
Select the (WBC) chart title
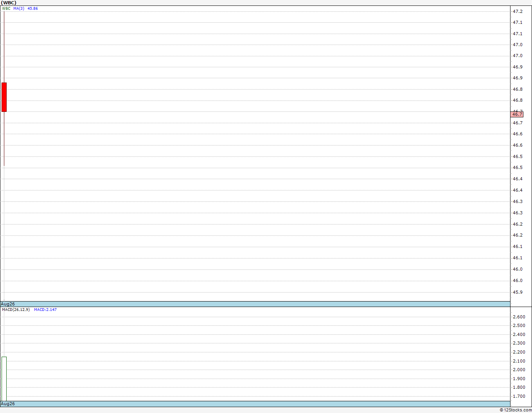(9, 3)
